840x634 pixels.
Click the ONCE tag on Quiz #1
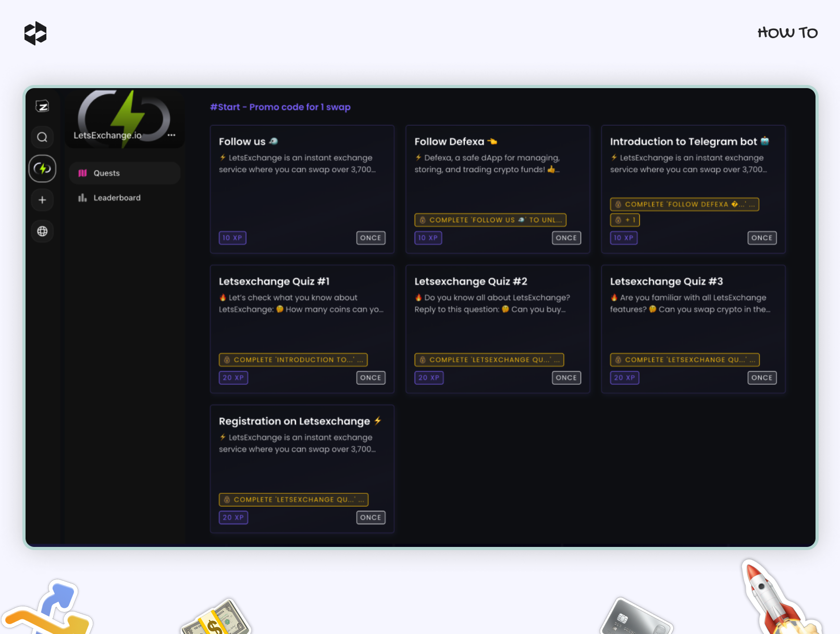371,377
